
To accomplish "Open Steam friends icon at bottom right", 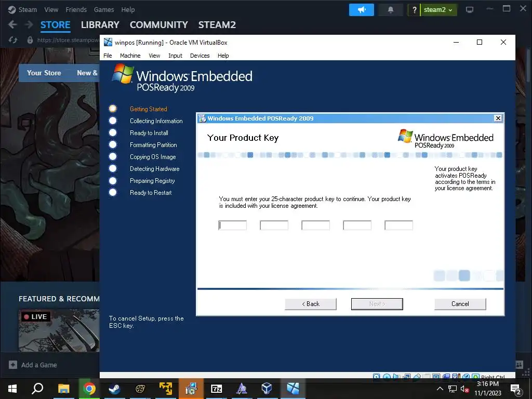I will (x=519, y=364).
